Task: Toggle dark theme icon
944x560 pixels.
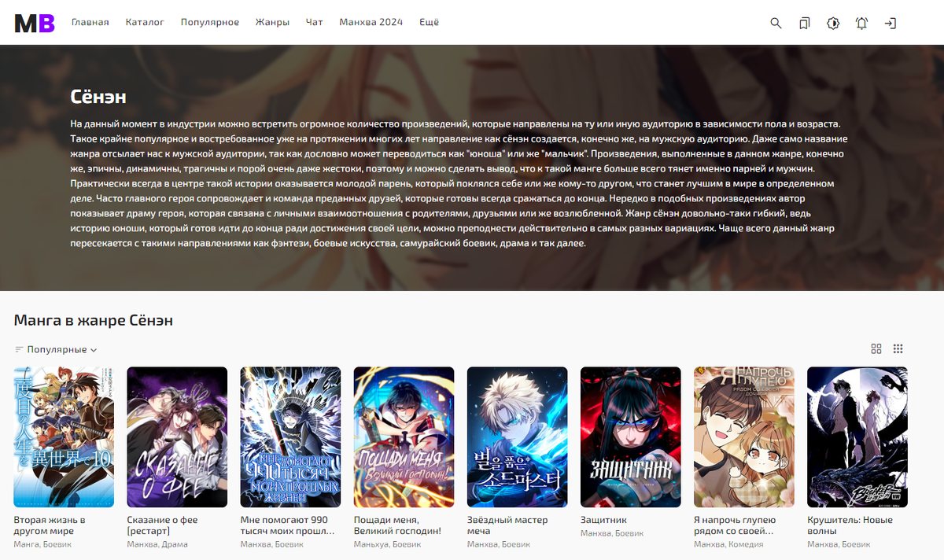Action: [833, 23]
